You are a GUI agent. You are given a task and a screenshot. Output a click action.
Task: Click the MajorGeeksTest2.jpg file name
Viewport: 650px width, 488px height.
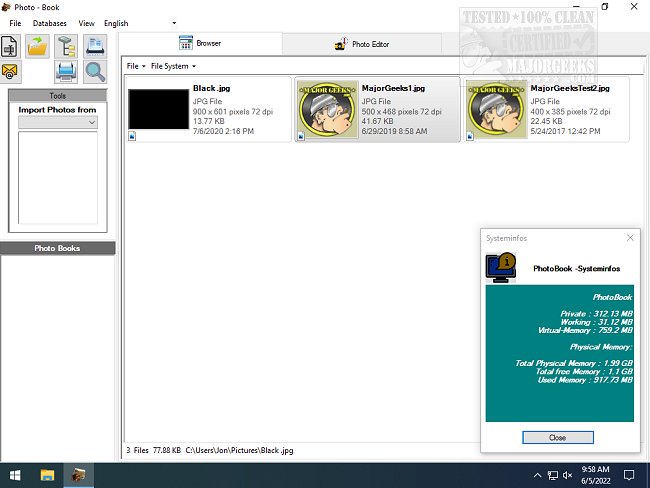(570, 88)
